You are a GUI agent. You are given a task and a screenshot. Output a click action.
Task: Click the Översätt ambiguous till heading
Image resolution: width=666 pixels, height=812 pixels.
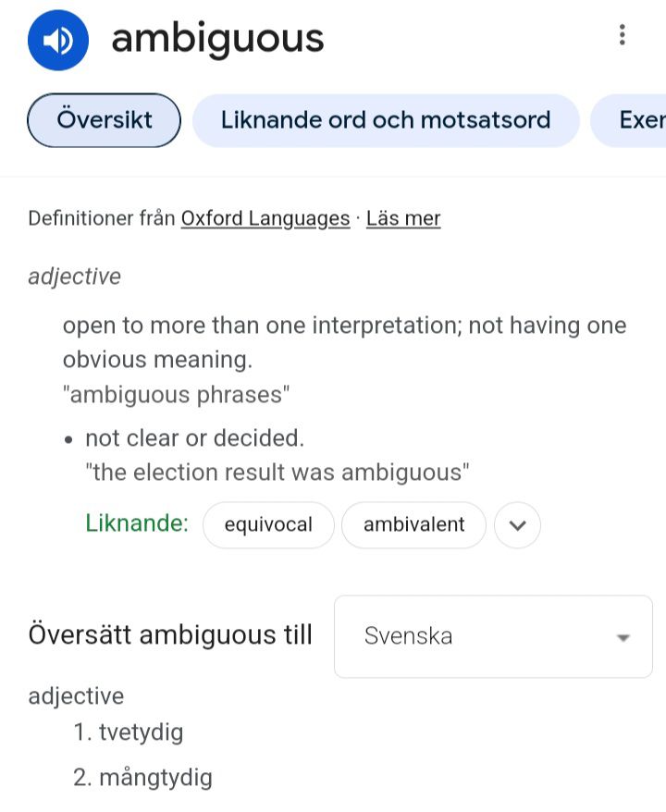(x=170, y=635)
